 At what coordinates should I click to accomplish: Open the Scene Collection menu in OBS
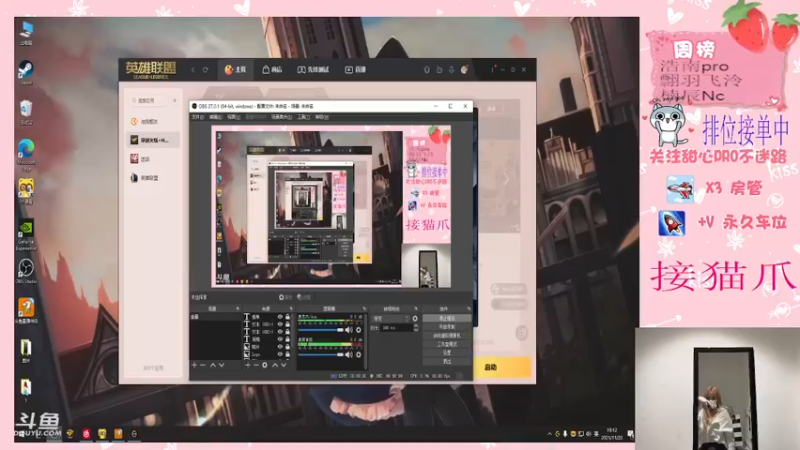[282, 117]
